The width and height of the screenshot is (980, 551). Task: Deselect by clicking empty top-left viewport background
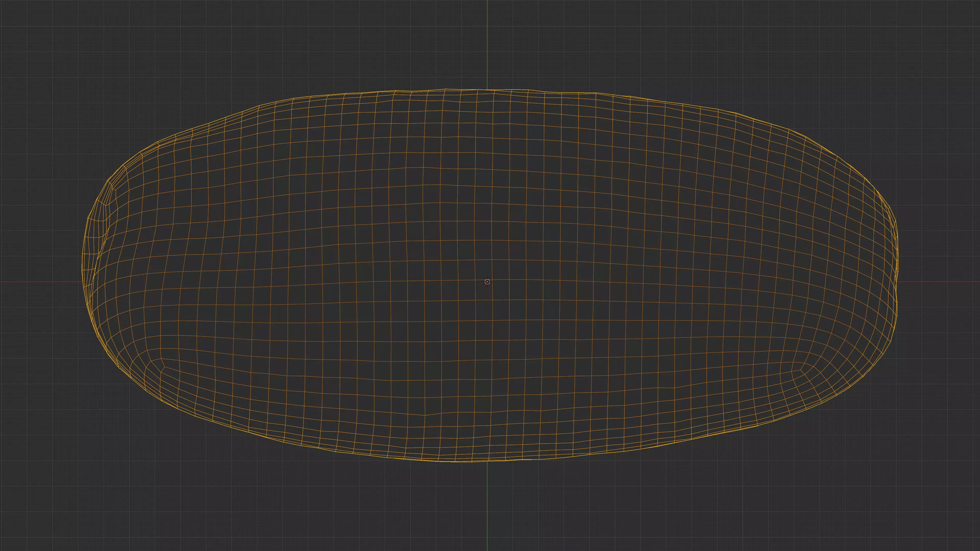click(x=57, y=46)
